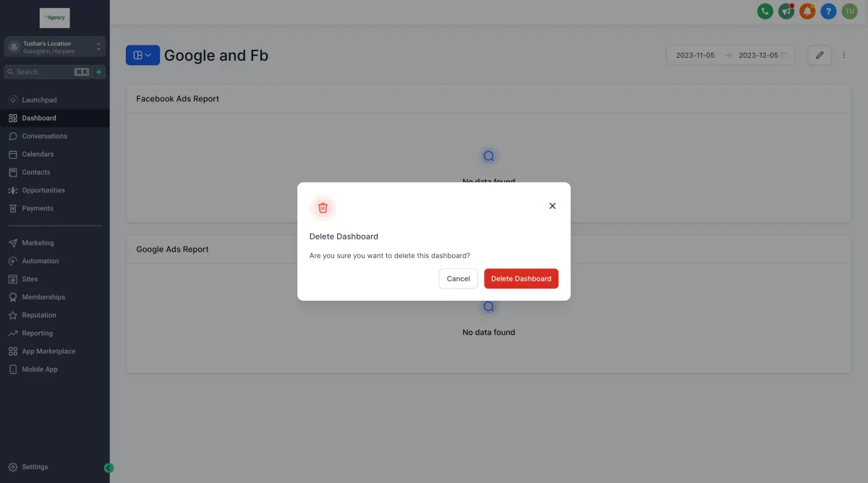Open the TU user avatar menu
The image size is (868, 483).
coord(849,11)
